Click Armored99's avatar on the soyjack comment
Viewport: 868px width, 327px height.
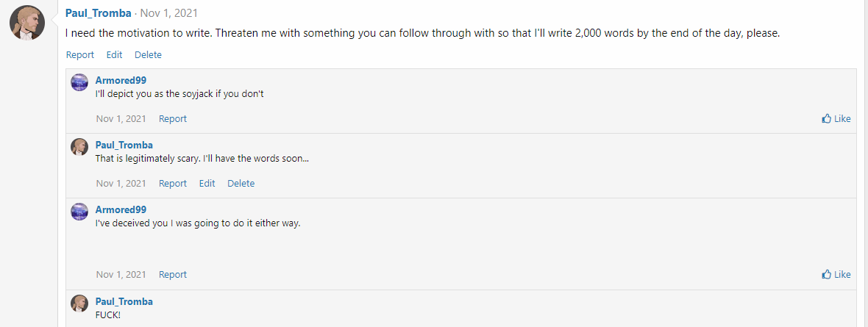[79, 82]
